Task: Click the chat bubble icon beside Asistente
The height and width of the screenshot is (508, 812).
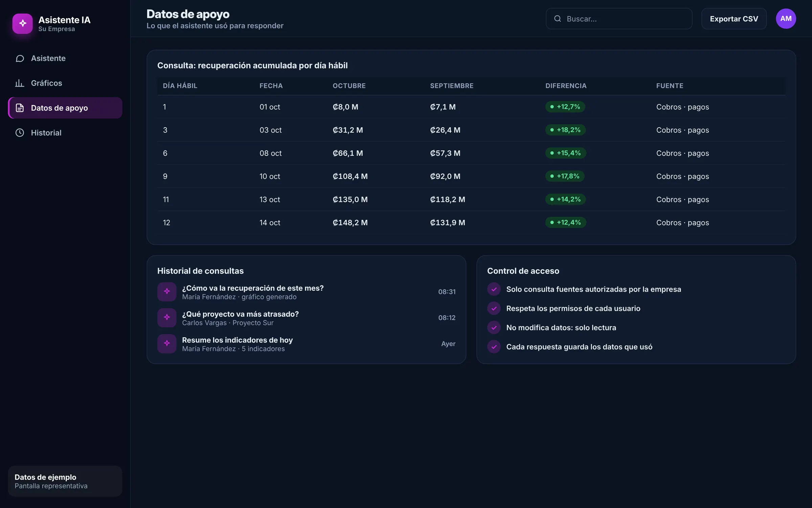Action: coord(20,59)
